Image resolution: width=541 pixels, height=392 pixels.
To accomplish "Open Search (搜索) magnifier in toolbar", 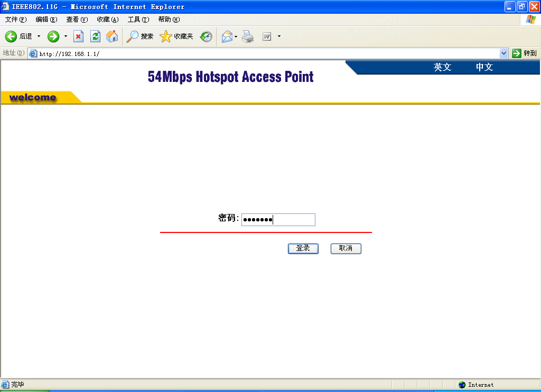I will 133,36.
